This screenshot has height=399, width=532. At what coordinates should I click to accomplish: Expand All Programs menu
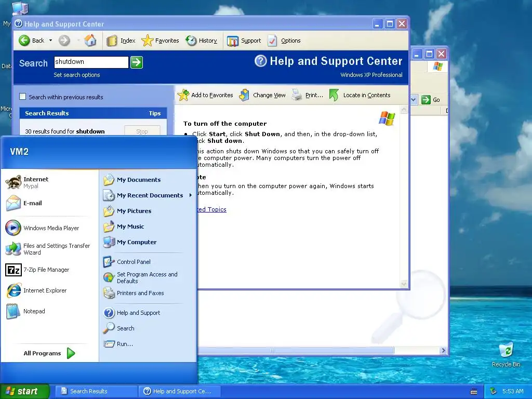[x=49, y=353]
